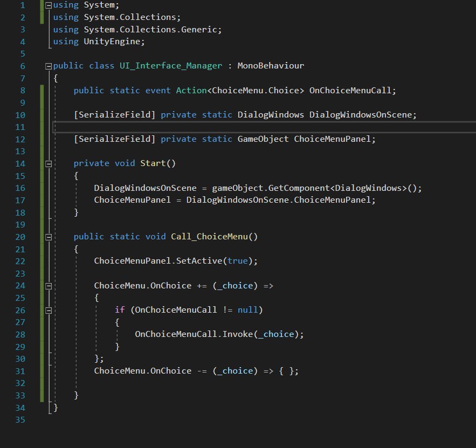Click the class name UI_Interface_Manager

(171, 66)
